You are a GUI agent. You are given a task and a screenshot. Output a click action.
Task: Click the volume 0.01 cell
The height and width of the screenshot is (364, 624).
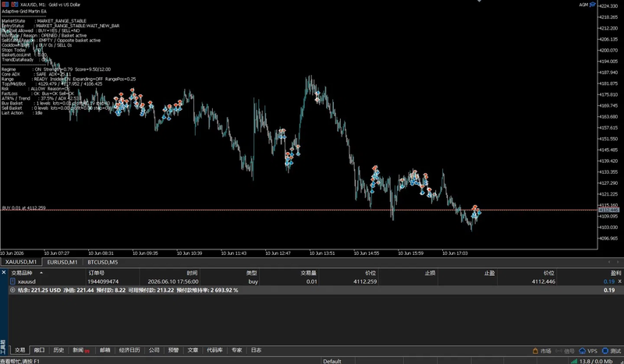tap(312, 281)
